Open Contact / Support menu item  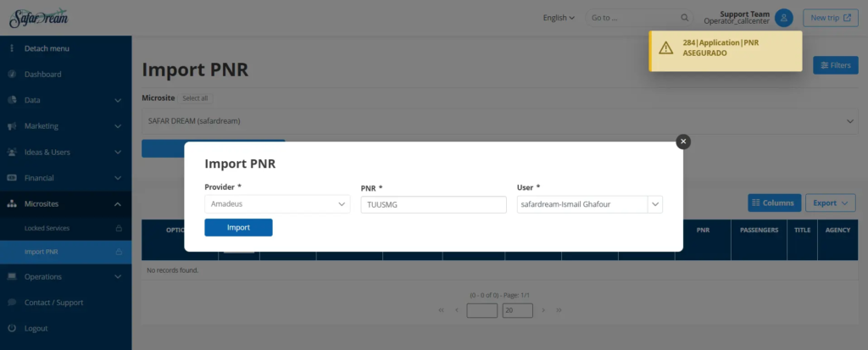click(53, 303)
